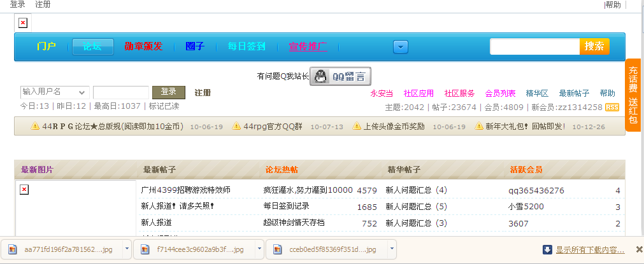Click 标记已读 link
This screenshot has height=264, width=644.
coord(164,106)
